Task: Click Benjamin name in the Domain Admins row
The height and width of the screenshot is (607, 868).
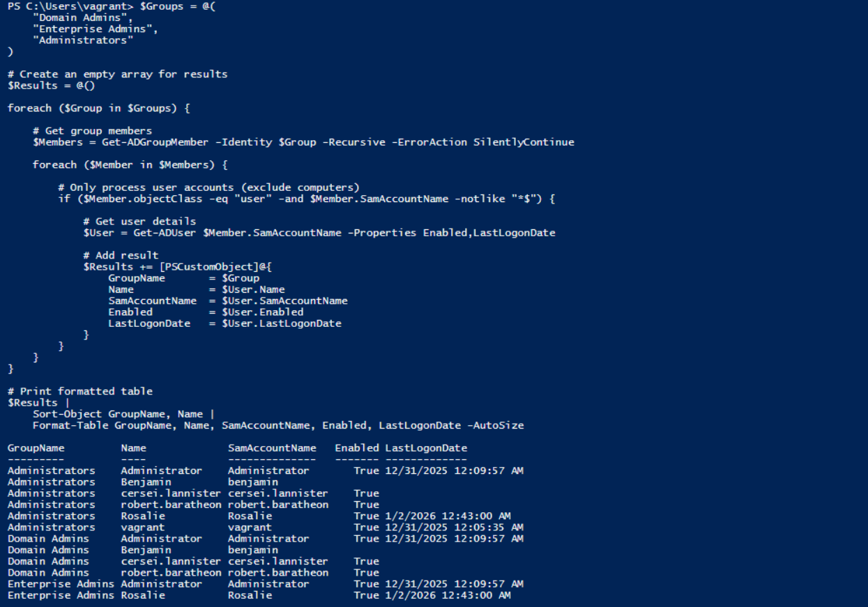Action: (146, 550)
